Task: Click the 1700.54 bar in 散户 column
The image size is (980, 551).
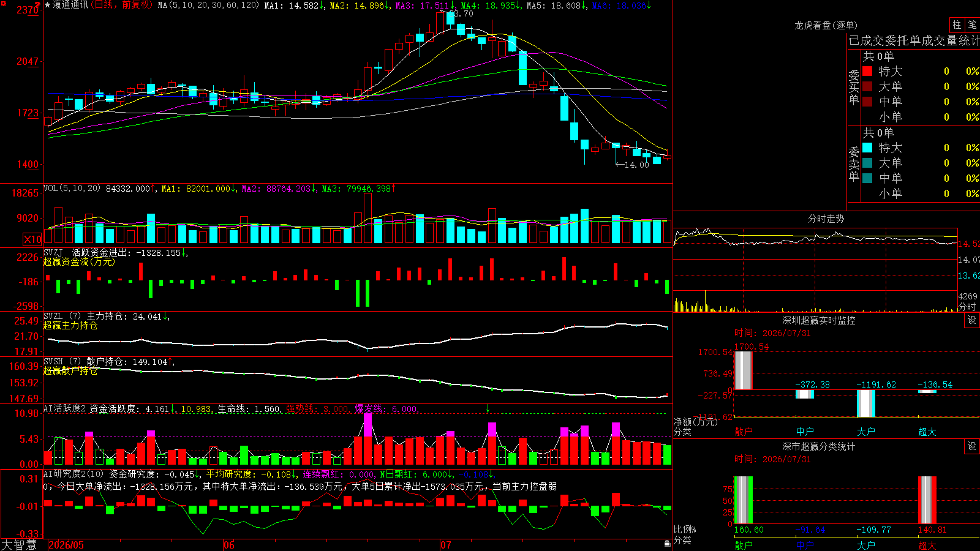Action: (x=744, y=370)
